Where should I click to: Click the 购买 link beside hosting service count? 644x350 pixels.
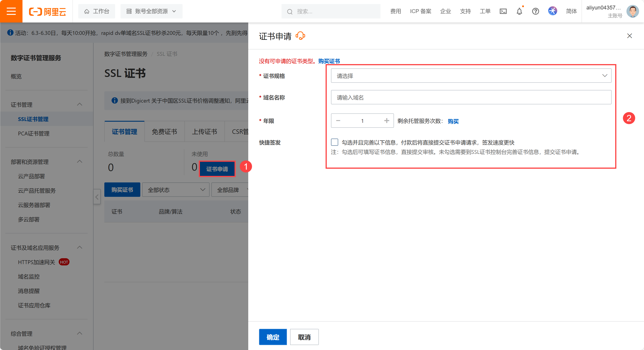[x=453, y=121]
